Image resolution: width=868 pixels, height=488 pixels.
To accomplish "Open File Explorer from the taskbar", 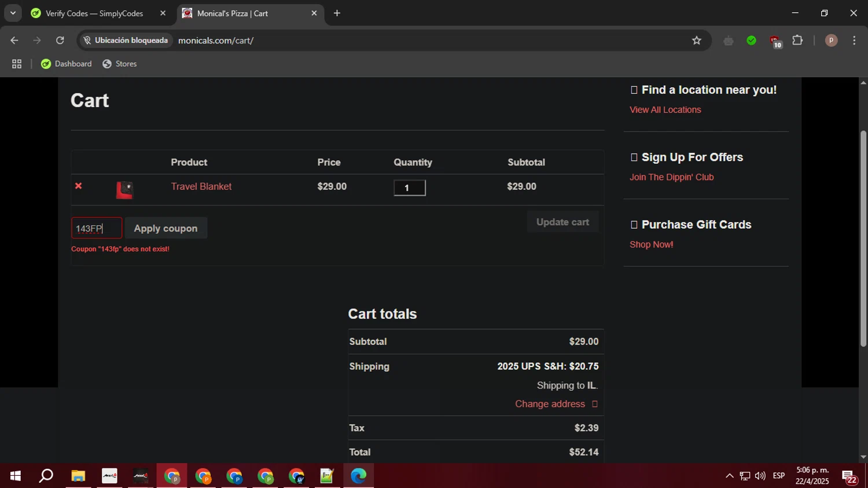I will [x=78, y=476].
